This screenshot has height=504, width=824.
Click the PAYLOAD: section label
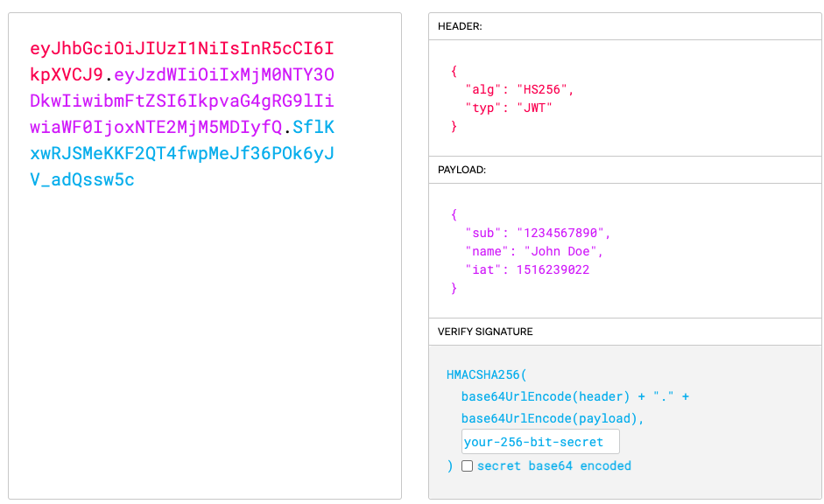[462, 170]
